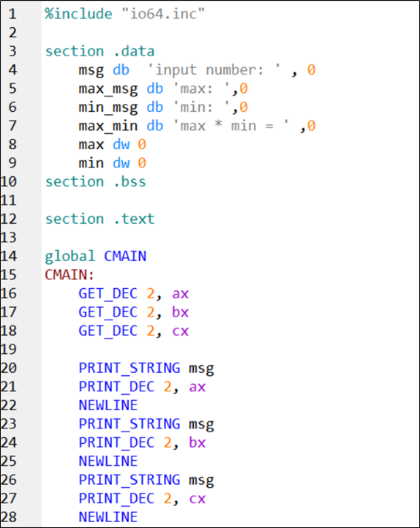Click the 'CMAIN:' label on line 15
The height and width of the screenshot is (528, 420).
coord(70,275)
